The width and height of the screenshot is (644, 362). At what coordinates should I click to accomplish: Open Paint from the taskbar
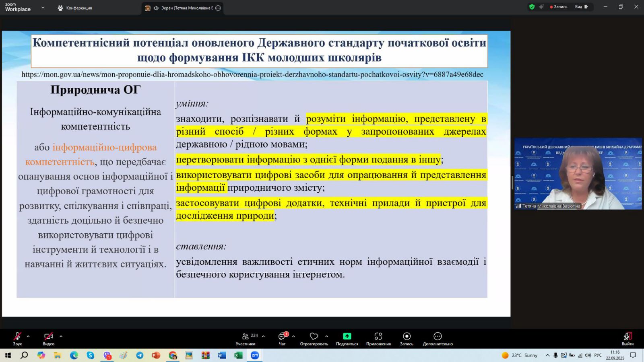point(123,355)
